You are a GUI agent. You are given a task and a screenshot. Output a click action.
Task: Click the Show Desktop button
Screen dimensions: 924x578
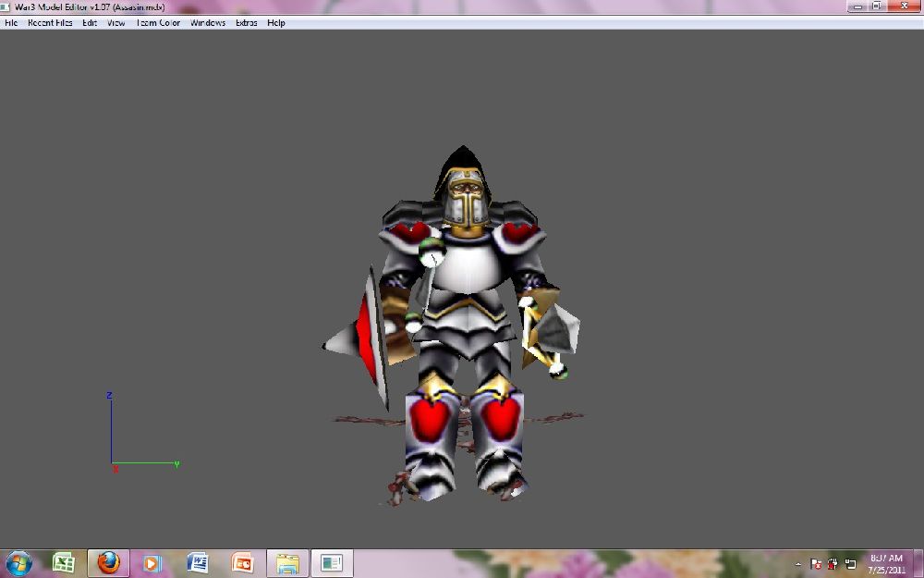(x=918, y=564)
